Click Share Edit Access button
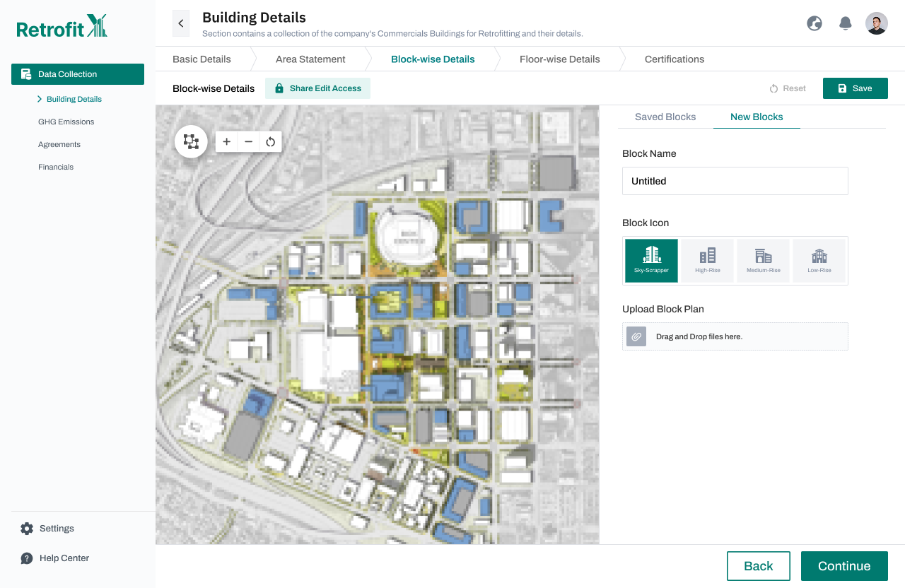This screenshot has width=905, height=588. click(x=317, y=88)
